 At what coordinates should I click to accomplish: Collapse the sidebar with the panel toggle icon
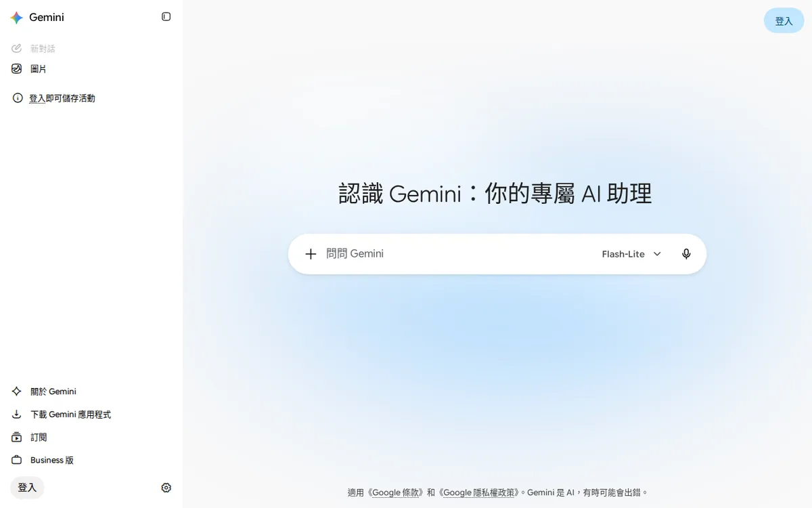coord(166,17)
